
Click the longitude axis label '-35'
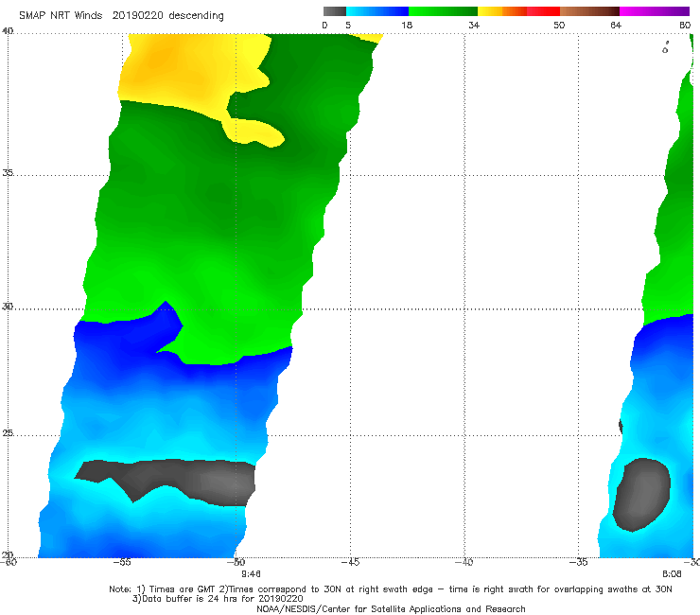pyautogui.click(x=579, y=562)
